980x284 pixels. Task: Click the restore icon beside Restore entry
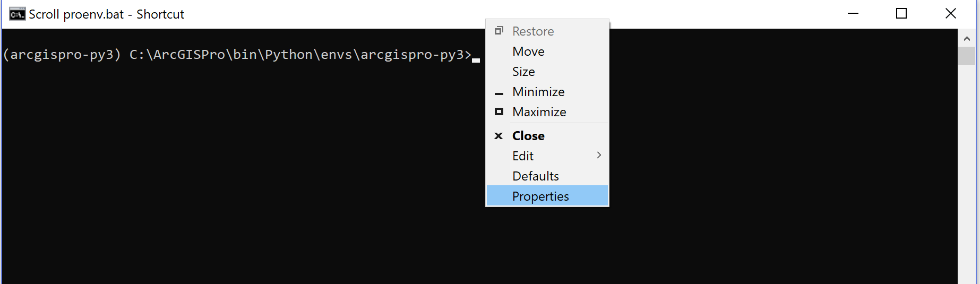pyautogui.click(x=498, y=31)
